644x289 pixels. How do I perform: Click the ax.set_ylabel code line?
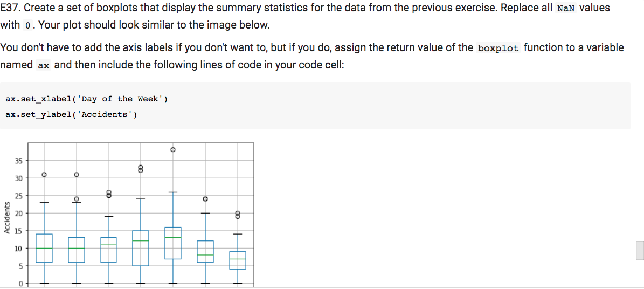[x=72, y=114]
